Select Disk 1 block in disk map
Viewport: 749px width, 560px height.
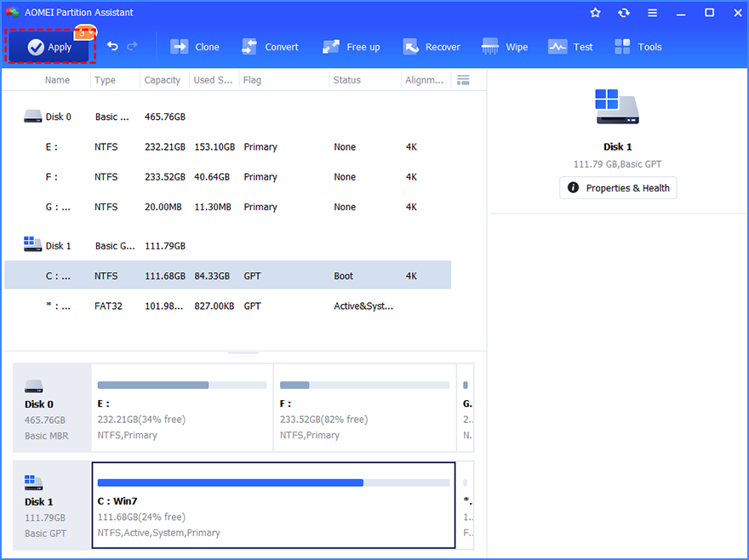pos(52,505)
